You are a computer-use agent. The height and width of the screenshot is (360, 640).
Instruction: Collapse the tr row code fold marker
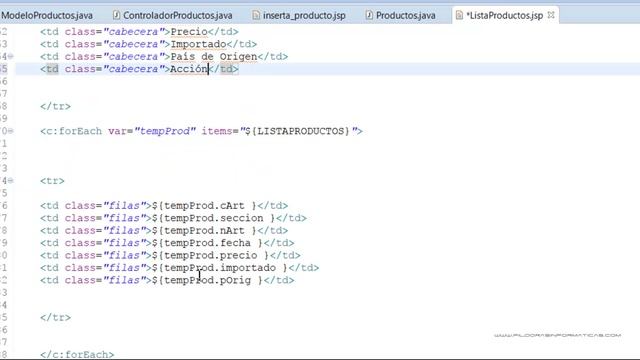(11, 180)
